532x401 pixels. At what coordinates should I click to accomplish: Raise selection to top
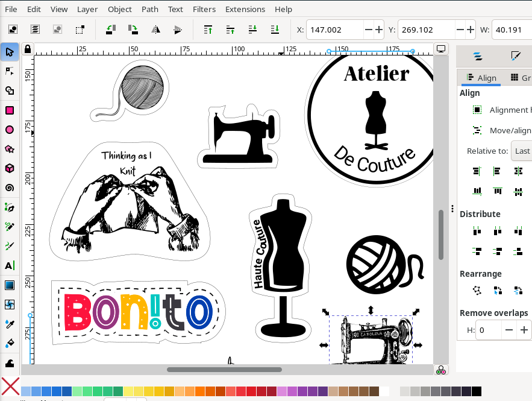[208, 29]
